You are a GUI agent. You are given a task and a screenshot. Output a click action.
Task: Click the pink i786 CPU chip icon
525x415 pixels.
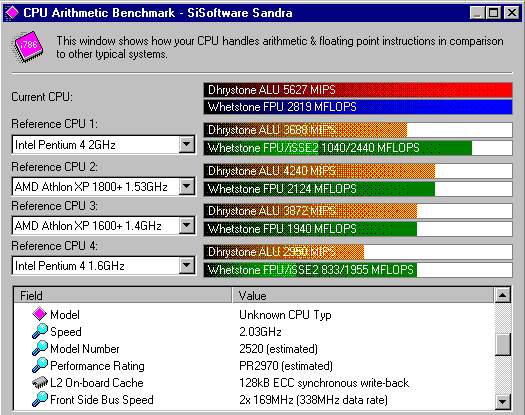tap(28, 47)
